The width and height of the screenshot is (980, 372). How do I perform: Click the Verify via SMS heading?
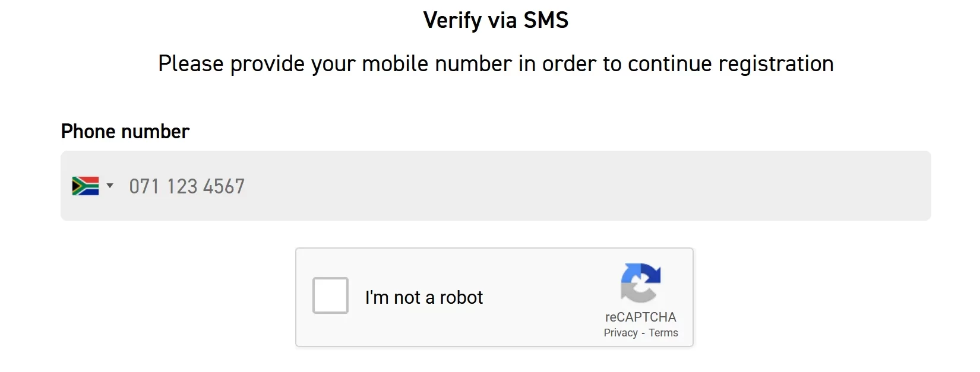coord(496,20)
